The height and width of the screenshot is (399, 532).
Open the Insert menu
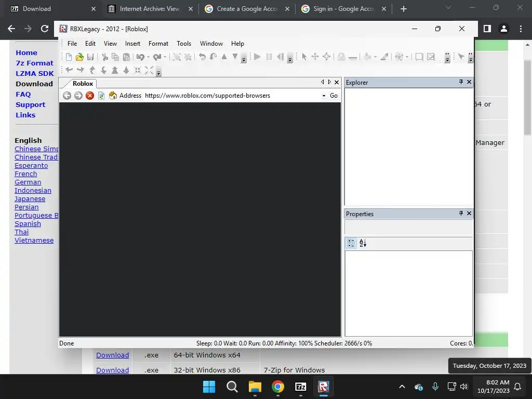(132, 44)
